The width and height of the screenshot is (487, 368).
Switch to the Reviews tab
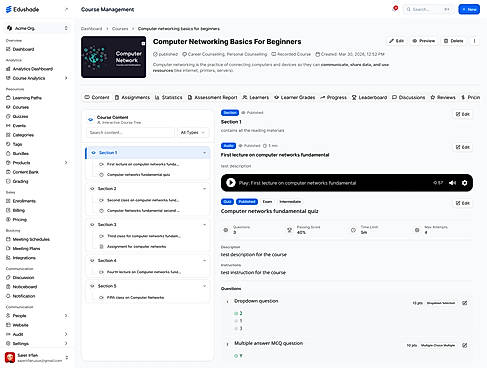(443, 97)
